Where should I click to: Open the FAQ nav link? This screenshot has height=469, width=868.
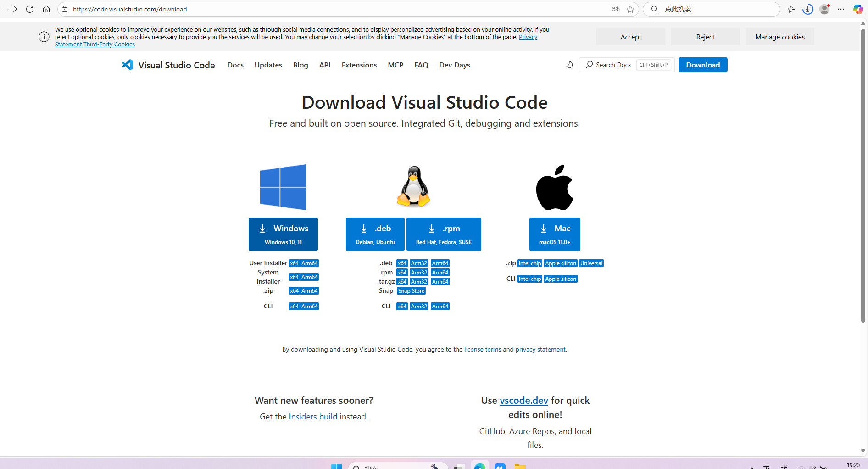pos(421,65)
